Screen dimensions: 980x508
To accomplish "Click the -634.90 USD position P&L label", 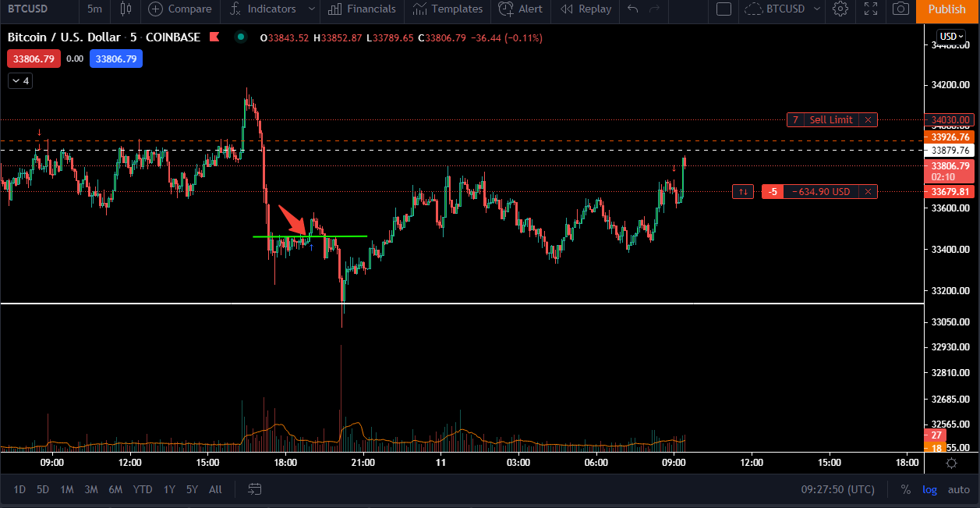I will tap(821, 191).
